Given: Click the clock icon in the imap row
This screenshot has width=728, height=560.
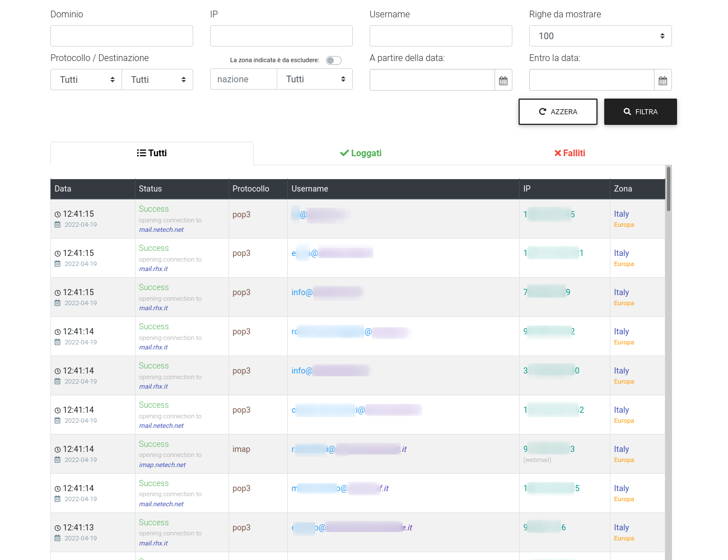Looking at the screenshot, I should coord(58,450).
